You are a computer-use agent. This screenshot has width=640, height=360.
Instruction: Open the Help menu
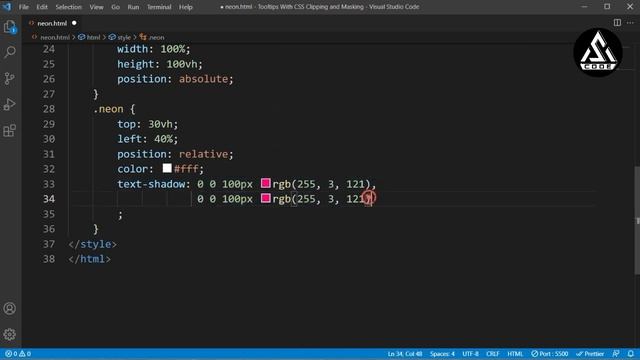point(186,7)
